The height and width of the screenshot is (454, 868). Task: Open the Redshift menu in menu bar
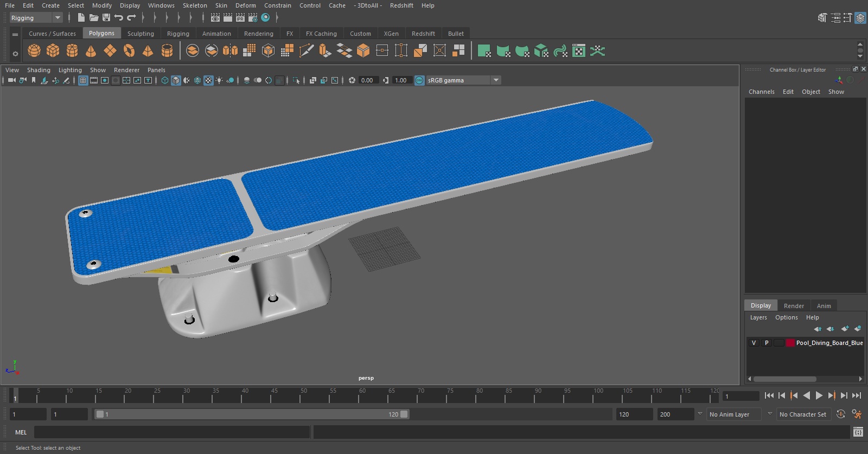tap(401, 5)
